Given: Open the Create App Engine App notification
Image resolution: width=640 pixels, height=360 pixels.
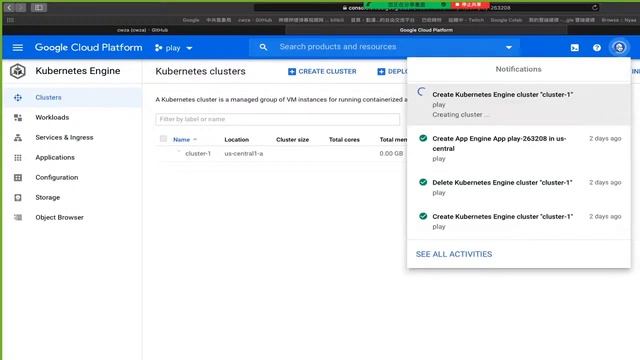Looking at the screenshot, I should pos(519,148).
